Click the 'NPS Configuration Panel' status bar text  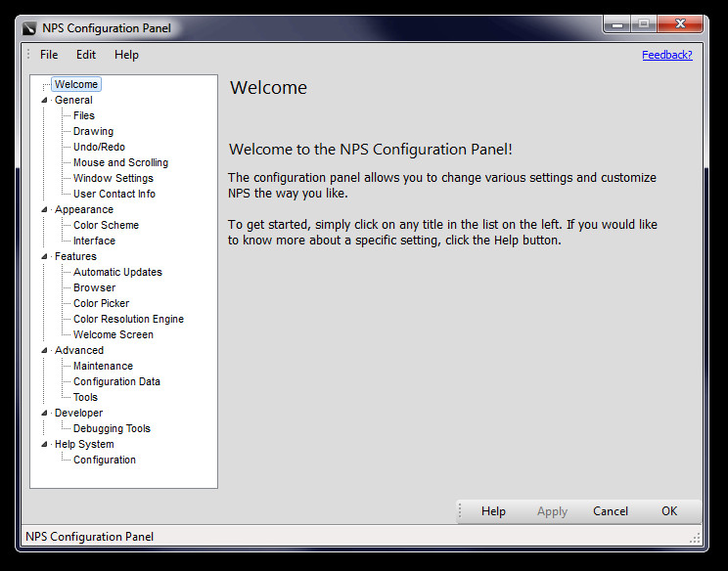click(x=89, y=537)
